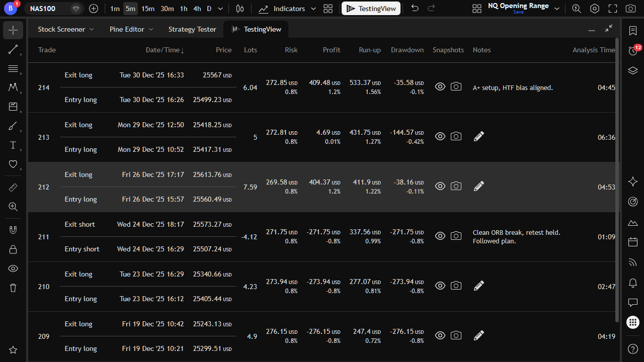
Task: Select the trend line drawing tool
Action: point(13,49)
